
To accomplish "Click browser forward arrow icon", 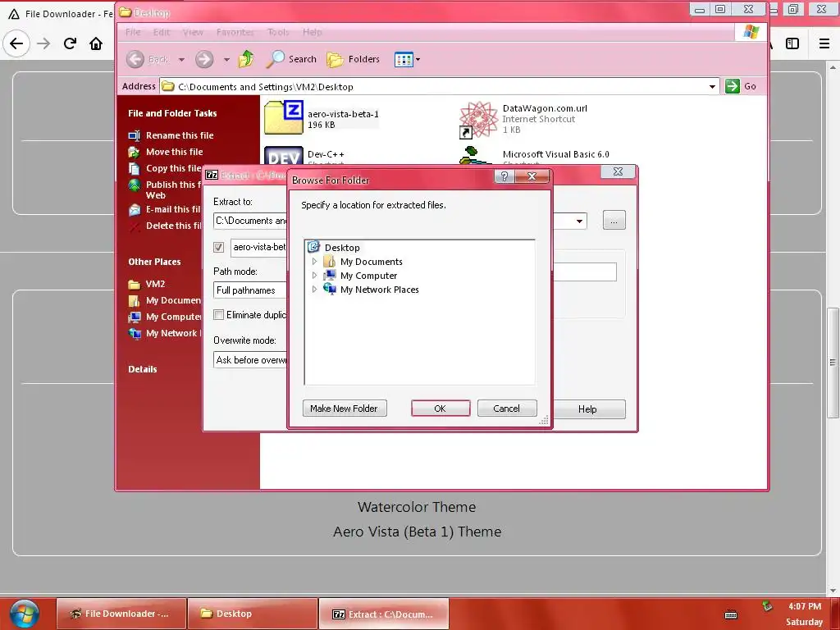I will pos(43,43).
